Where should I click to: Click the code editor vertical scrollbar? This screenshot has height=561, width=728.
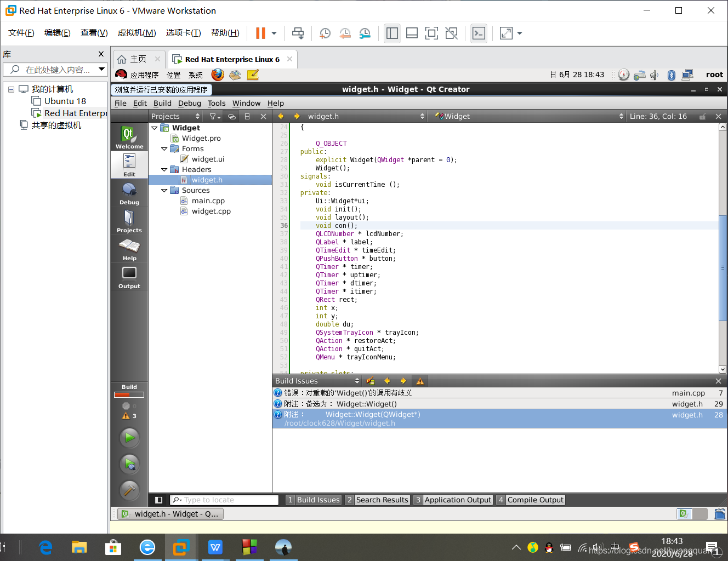(723, 268)
